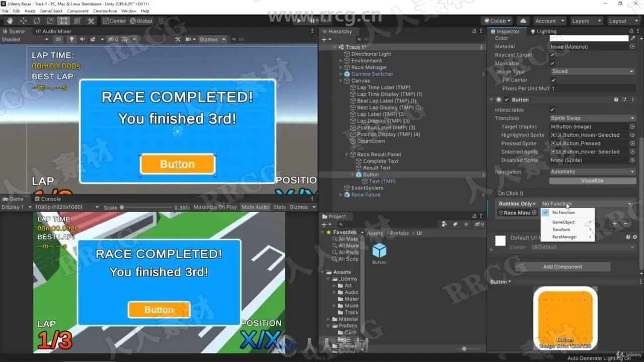Open Transition Sprite Swap dropdown
This screenshot has height=362, width=644.
click(593, 118)
